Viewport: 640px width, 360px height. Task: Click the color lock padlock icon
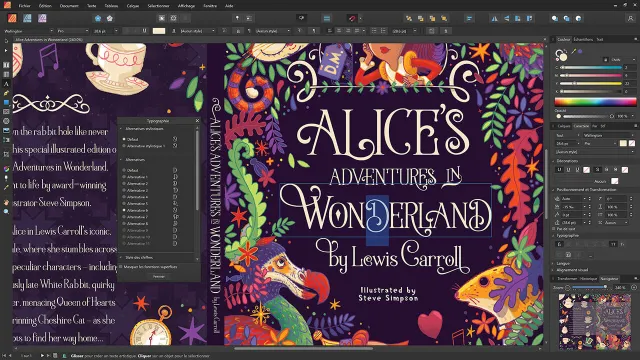(x=605, y=60)
